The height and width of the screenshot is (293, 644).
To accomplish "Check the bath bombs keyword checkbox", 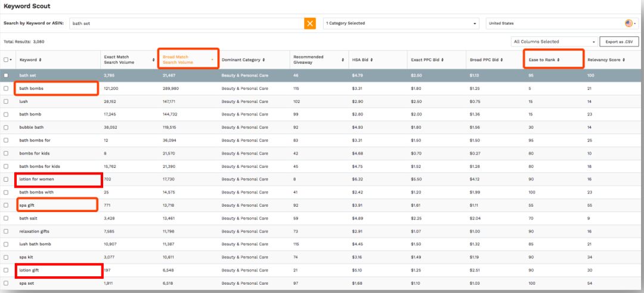I will 7,89.
